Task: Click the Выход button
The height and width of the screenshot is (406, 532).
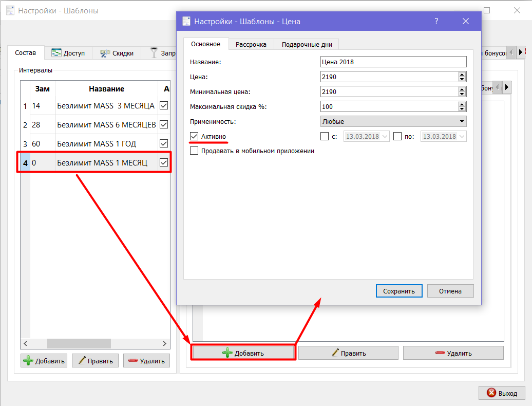Action: tap(502, 393)
